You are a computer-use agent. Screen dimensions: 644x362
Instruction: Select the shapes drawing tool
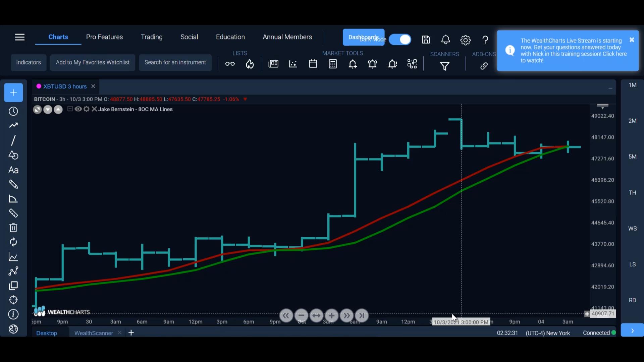click(x=13, y=155)
